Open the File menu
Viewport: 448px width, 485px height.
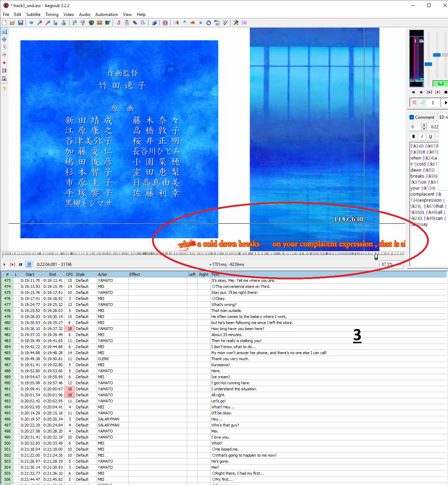coord(6,15)
